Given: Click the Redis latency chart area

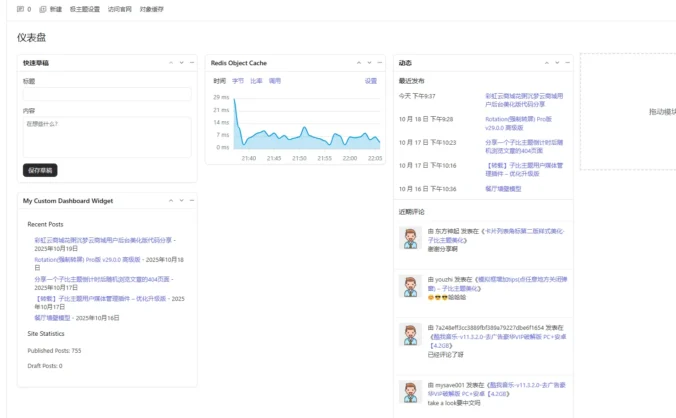Looking at the screenshot, I should [x=307, y=125].
